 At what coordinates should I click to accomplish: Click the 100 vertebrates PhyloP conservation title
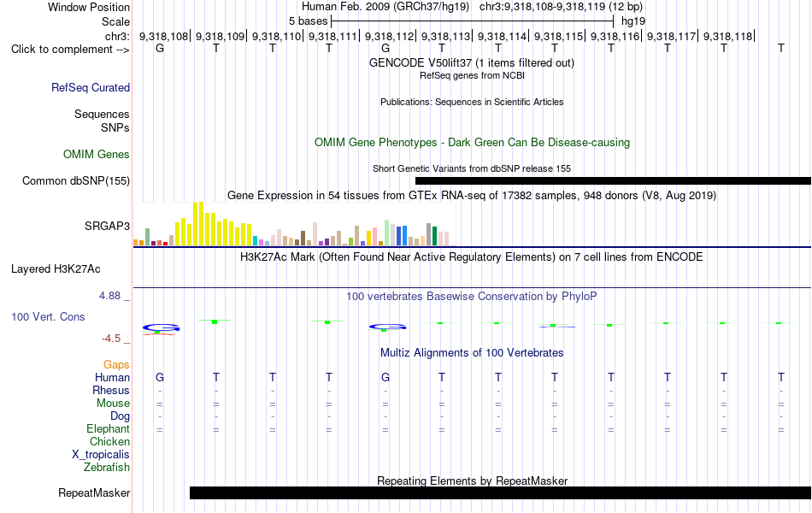click(472, 297)
